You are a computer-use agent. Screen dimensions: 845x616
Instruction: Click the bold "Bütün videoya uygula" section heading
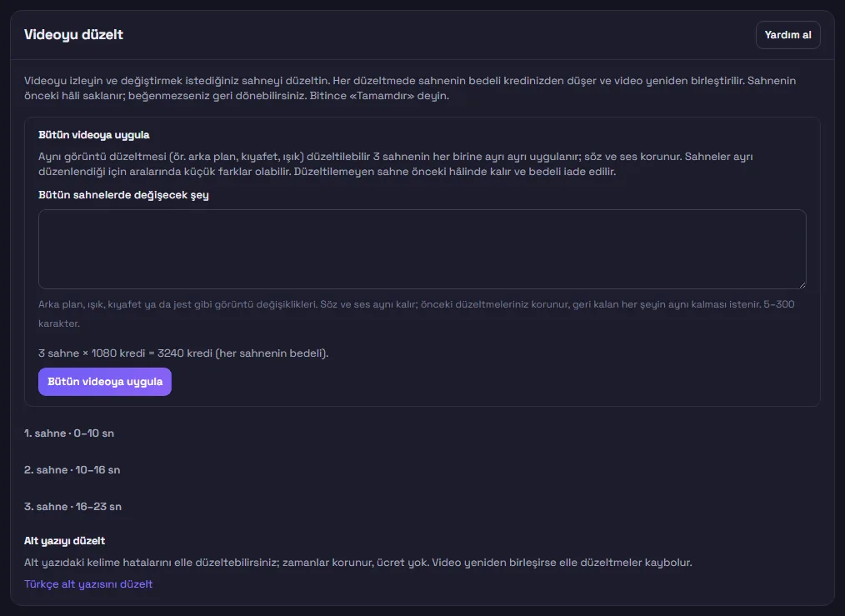(94, 135)
